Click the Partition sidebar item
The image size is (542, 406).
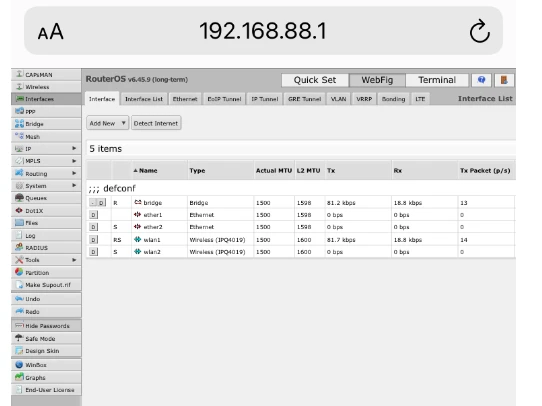pos(46,273)
